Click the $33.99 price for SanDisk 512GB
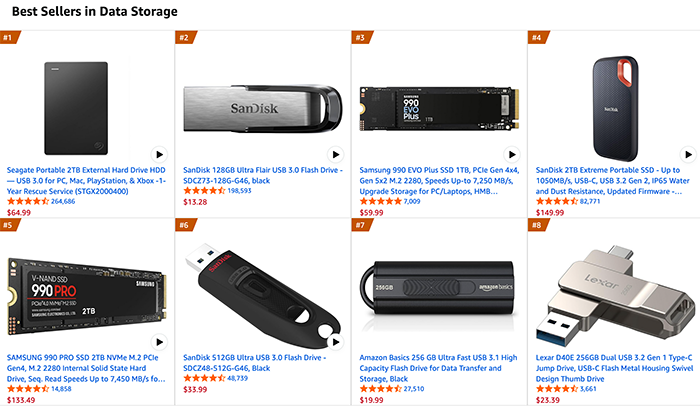The width and height of the screenshot is (700, 407). click(x=195, y=390)
